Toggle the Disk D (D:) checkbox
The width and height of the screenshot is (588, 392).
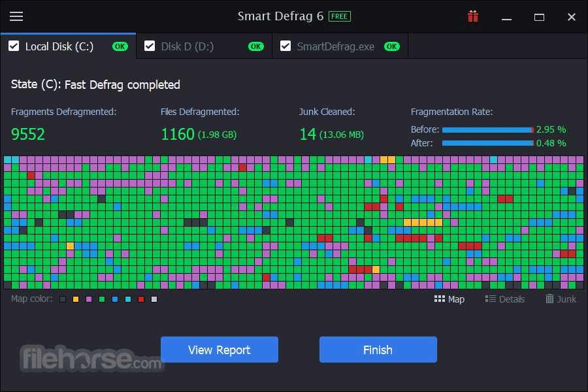click(150, 46)
